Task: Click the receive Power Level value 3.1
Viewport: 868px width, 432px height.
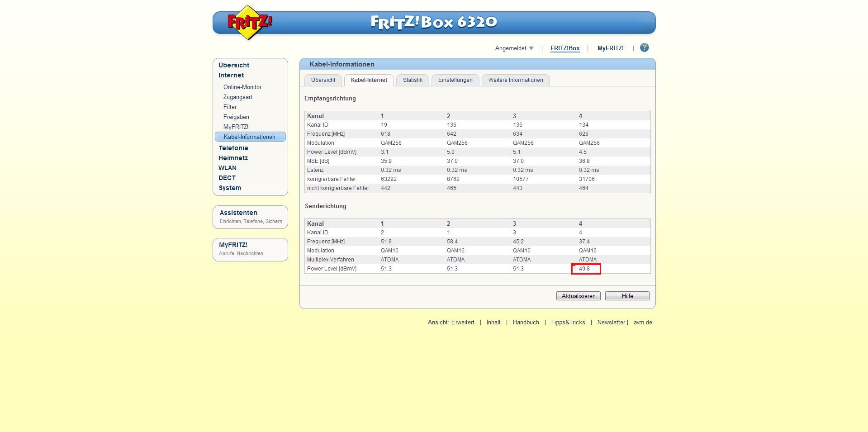Action: point(384,152)
